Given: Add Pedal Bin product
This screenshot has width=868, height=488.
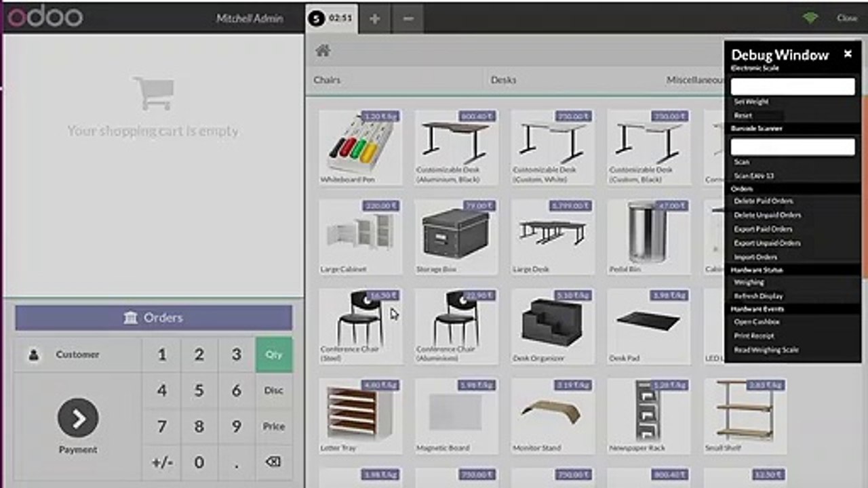Looking at the screenshot, I should [x=649, y=237].
